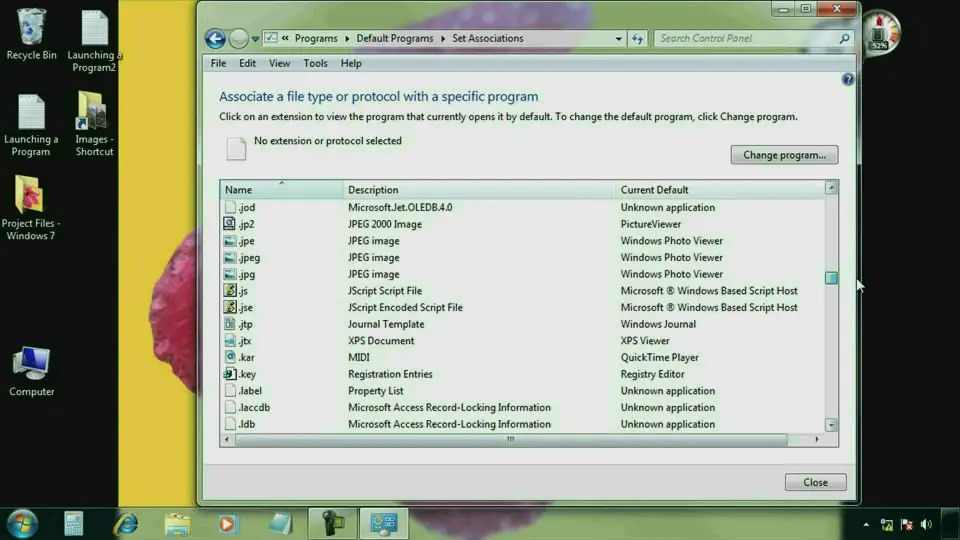The image size is (960, 540).
Task: Open recent pages dropdown arrow
Action: (255, 39)
